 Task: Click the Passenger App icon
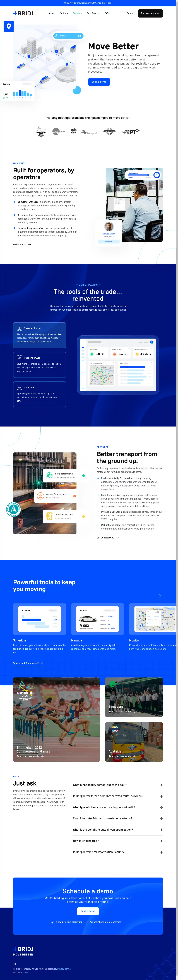click(19, 358)
